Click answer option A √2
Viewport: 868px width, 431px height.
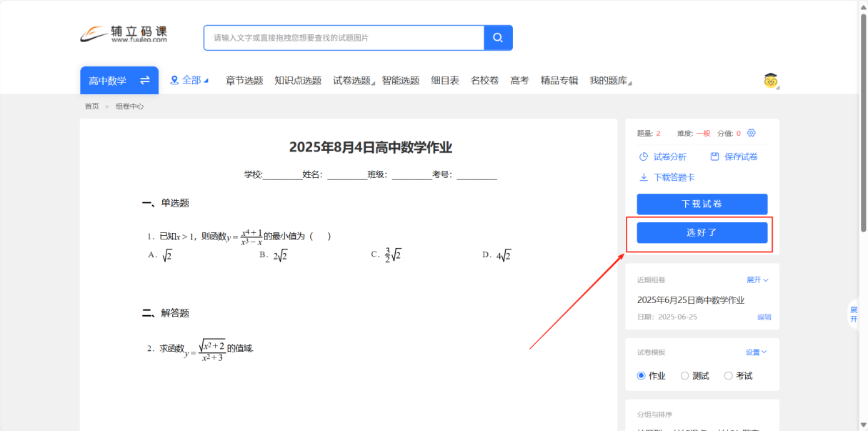click(160, 255)
